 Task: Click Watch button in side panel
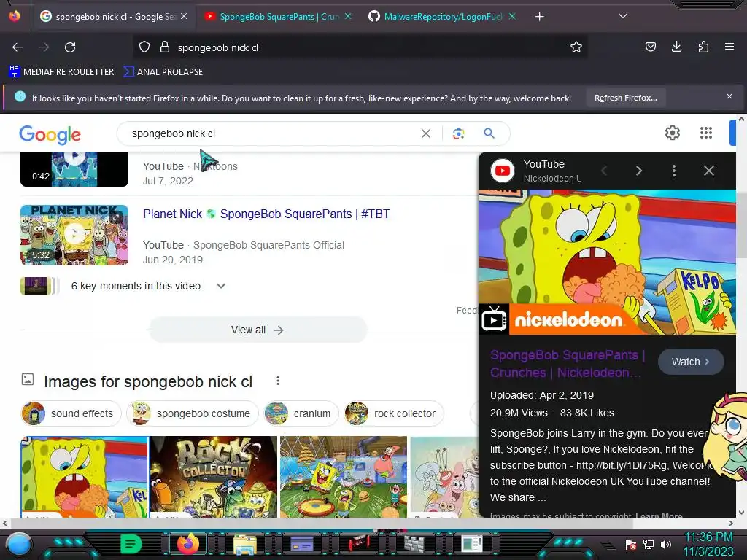(x=691, y=362)
